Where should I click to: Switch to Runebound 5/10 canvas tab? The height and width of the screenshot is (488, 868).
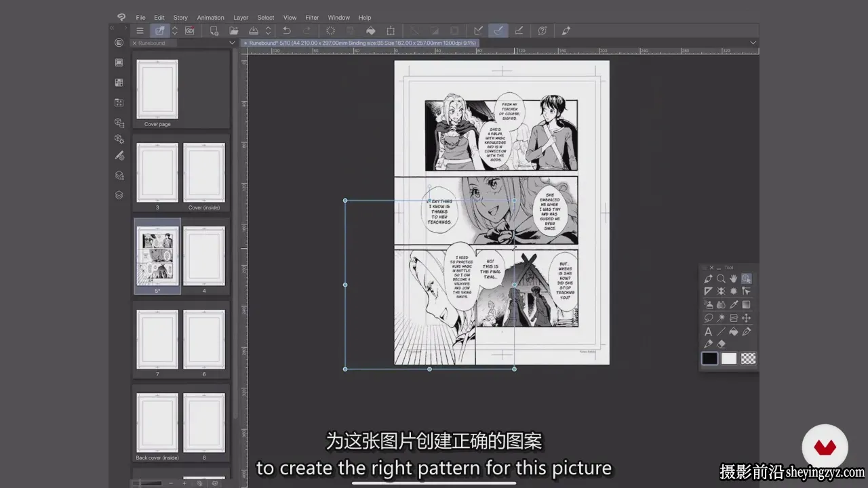pyautogui.click(x=360, y=43)
